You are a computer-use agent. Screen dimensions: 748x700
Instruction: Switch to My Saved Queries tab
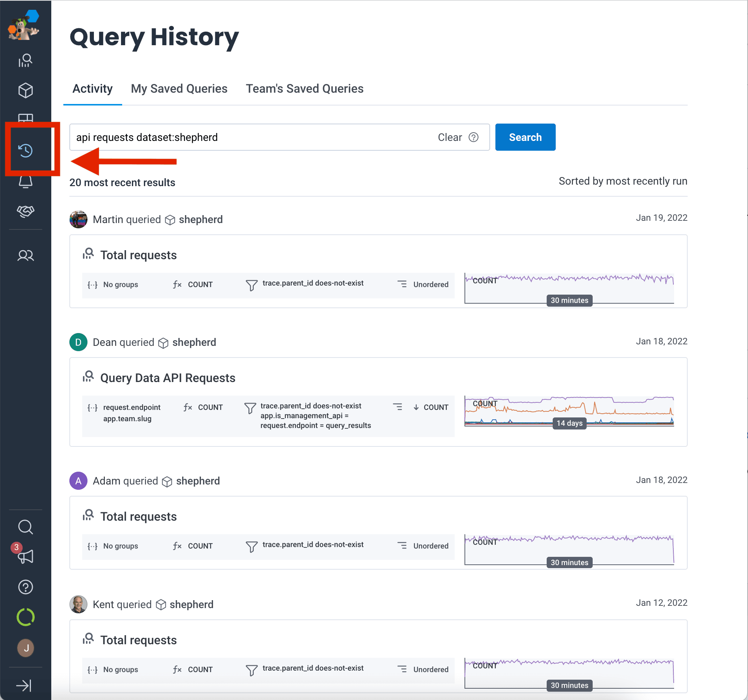point(179,89)
